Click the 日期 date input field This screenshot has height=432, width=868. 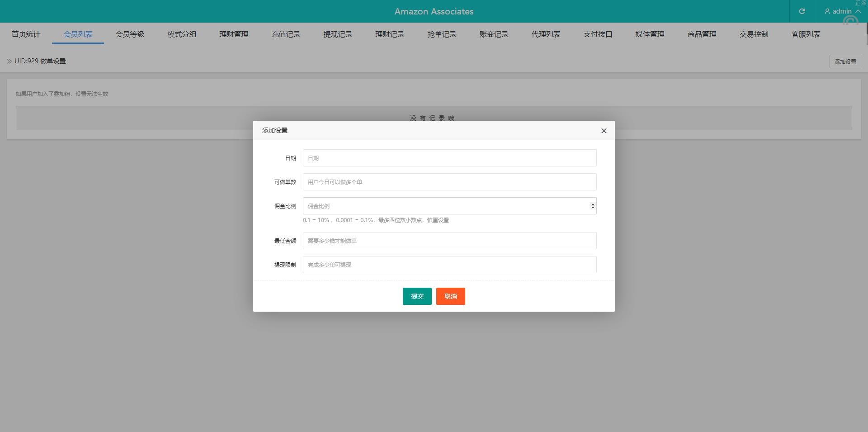(449, 158)
